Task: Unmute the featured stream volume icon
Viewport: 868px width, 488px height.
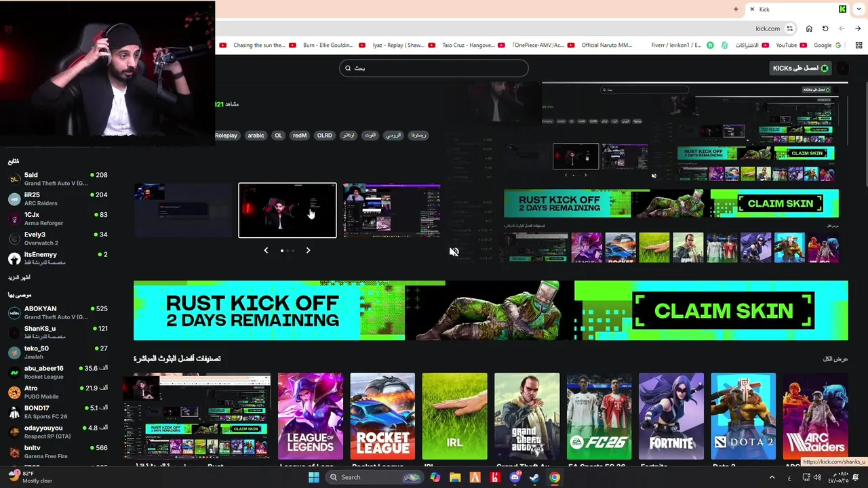Action: point(454,251)
